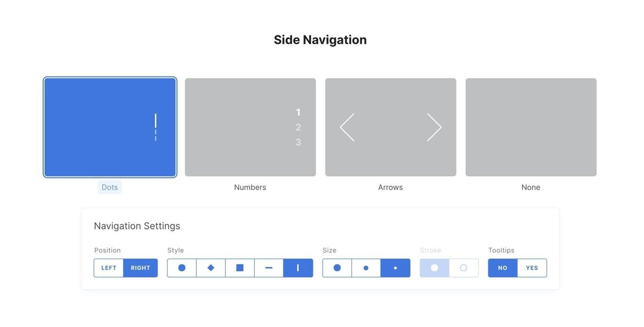
Task: Choose the large dot size option
Action: [337, 268]
